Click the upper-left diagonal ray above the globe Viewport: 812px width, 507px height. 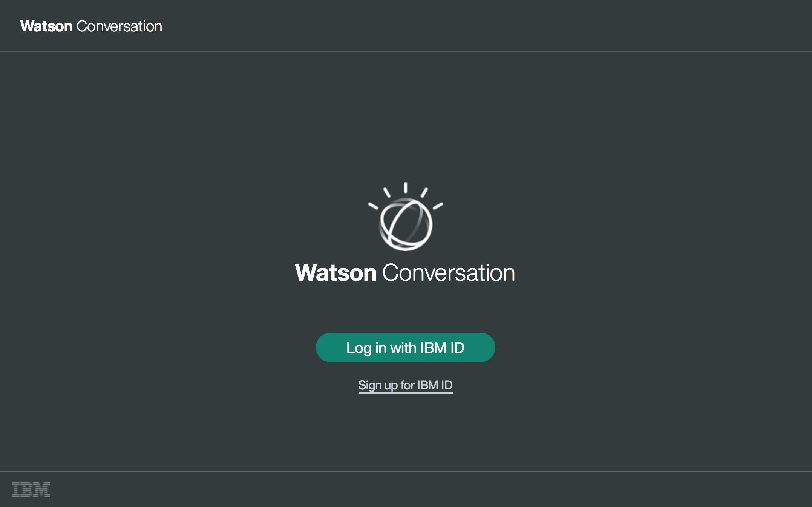pyautogui.click(x=387, y=192)
